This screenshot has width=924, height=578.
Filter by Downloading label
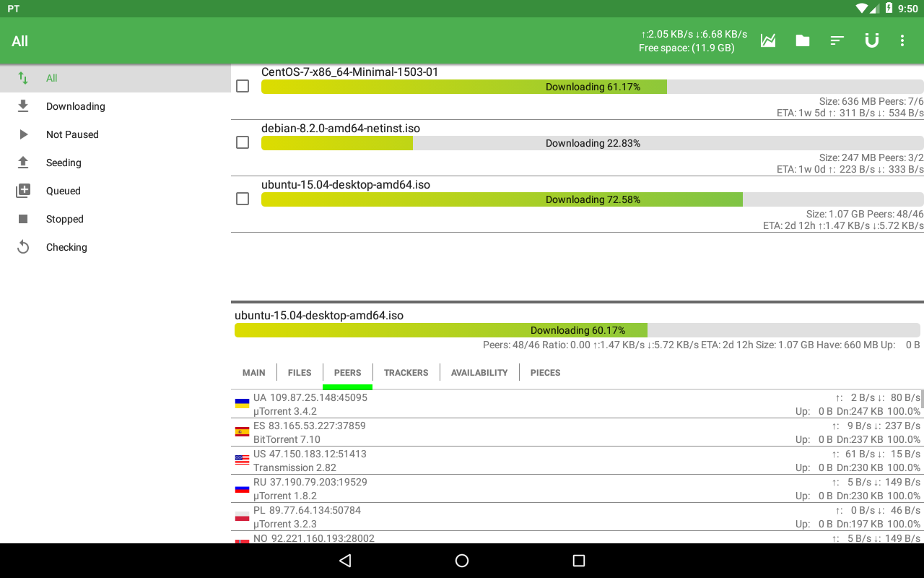point(76,106)
